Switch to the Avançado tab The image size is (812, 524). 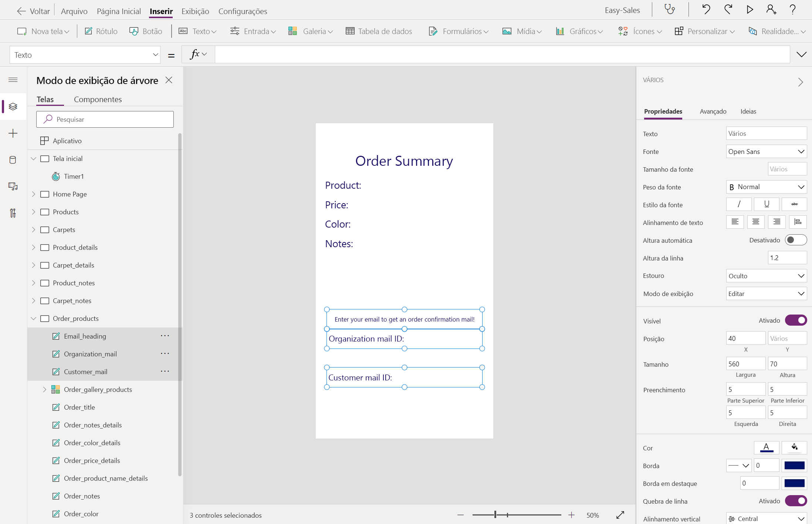click(713, 111)
